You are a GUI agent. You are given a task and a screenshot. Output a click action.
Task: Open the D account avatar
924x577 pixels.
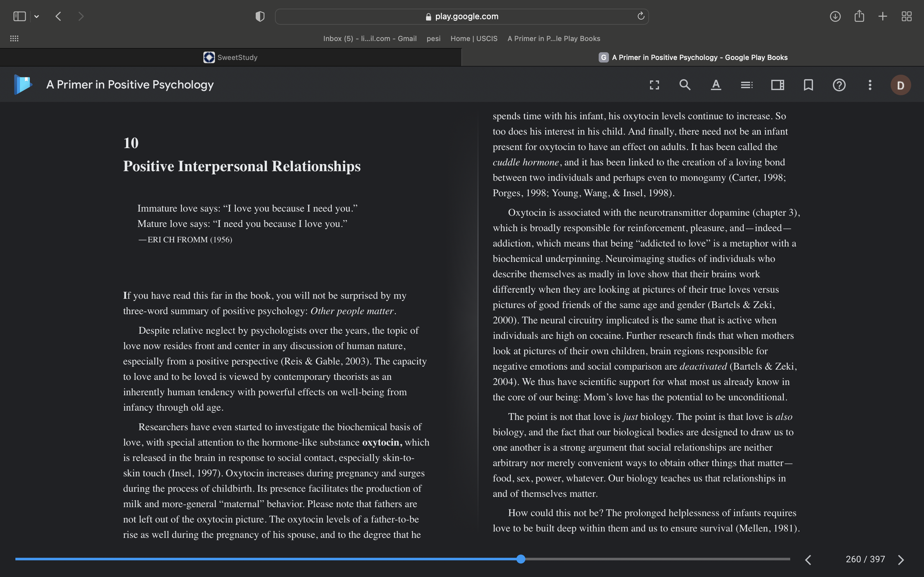[901, 85]
